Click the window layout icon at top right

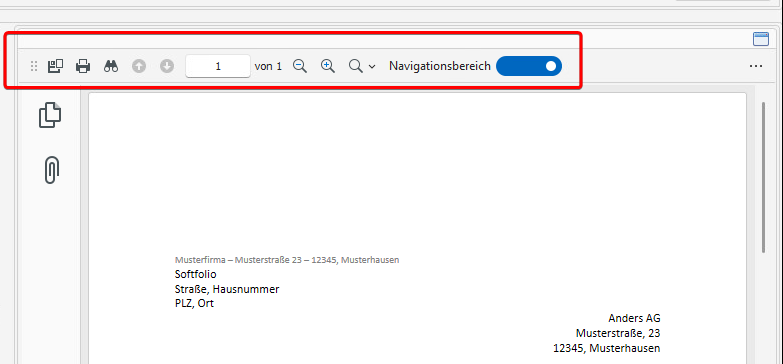(x=761, y=39)
